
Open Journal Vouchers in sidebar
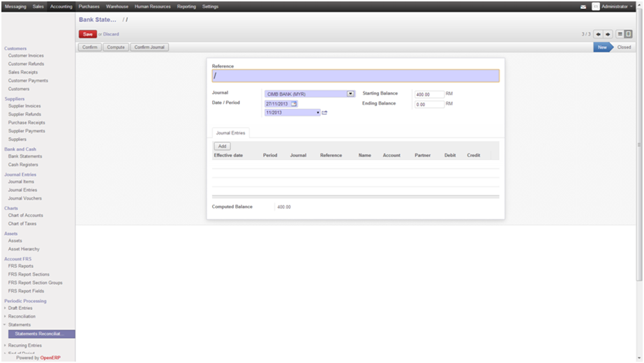coord(25,198)
